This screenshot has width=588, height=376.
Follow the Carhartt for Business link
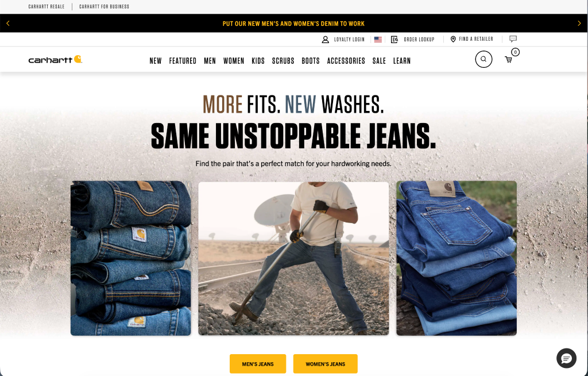point(105,7)
